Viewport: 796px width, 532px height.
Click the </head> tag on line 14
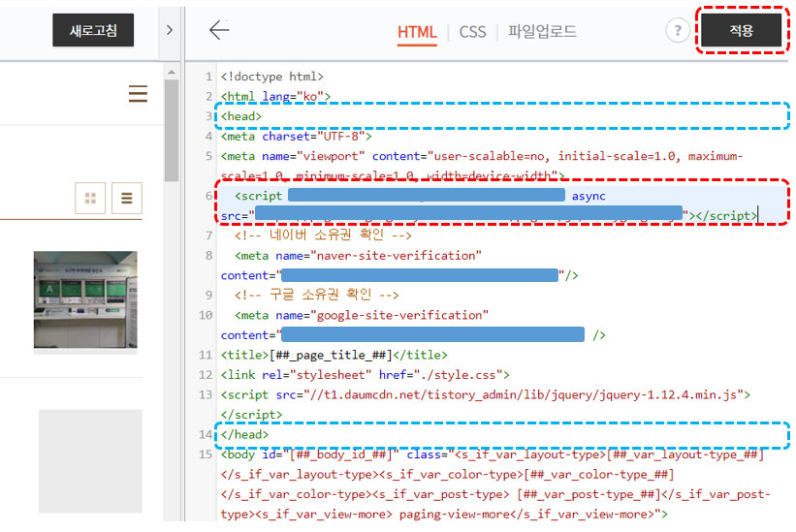coord(244,435)
